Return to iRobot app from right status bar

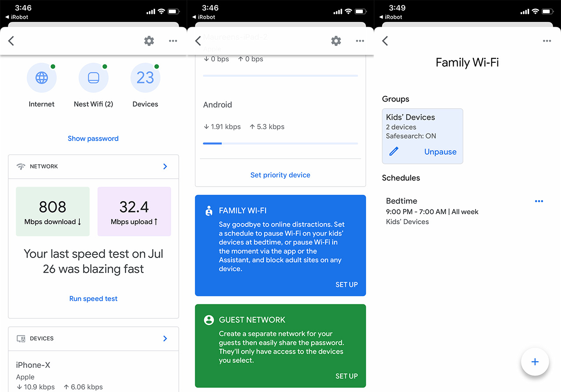coord(390,17)
